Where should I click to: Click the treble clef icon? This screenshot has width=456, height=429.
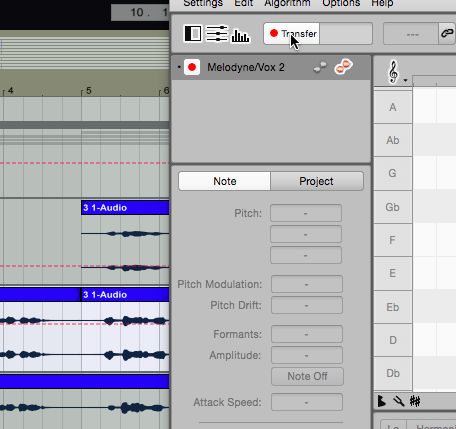393,71
